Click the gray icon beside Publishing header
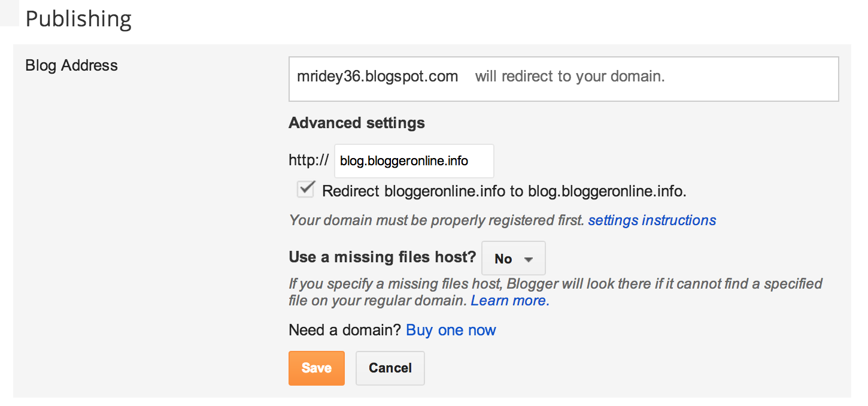This screenshot has width=868, height=406. pyautogui.click(x=8, y=13)
